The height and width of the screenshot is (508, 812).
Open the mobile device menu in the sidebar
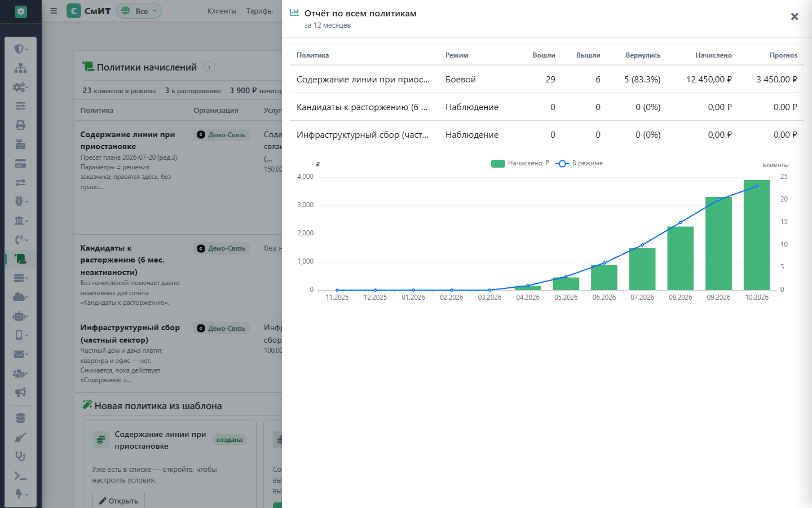[x=21, y=335]
